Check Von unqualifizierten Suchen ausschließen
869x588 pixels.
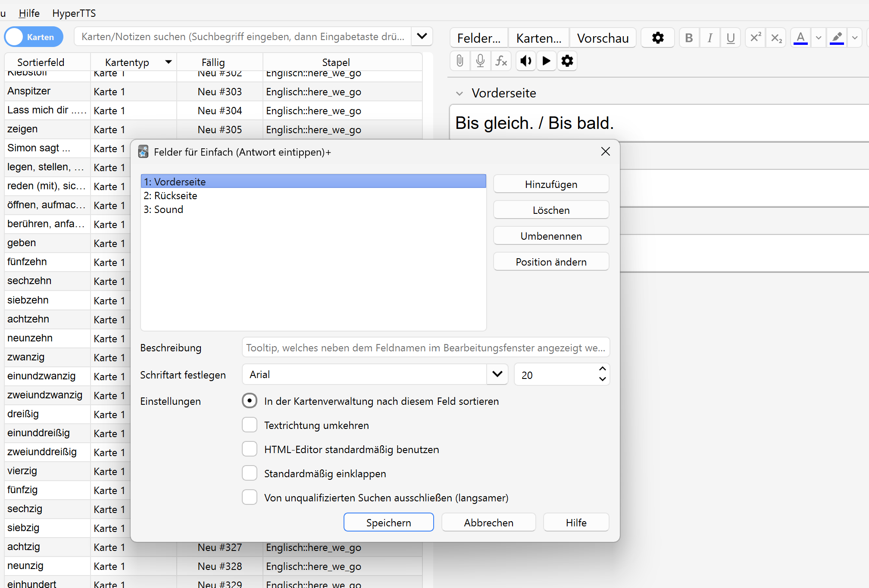[250, 497]
